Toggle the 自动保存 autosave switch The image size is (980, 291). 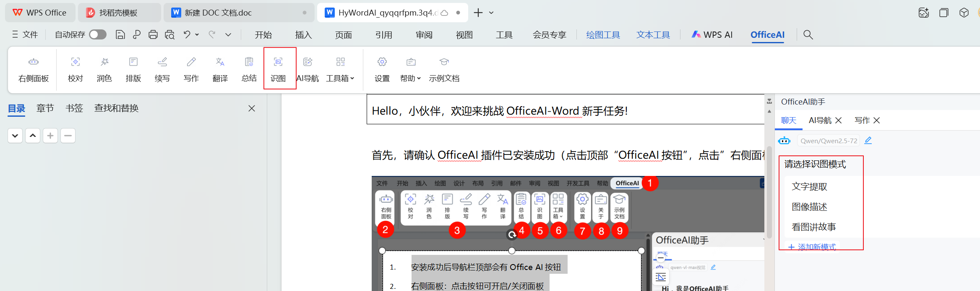[98, 34]
